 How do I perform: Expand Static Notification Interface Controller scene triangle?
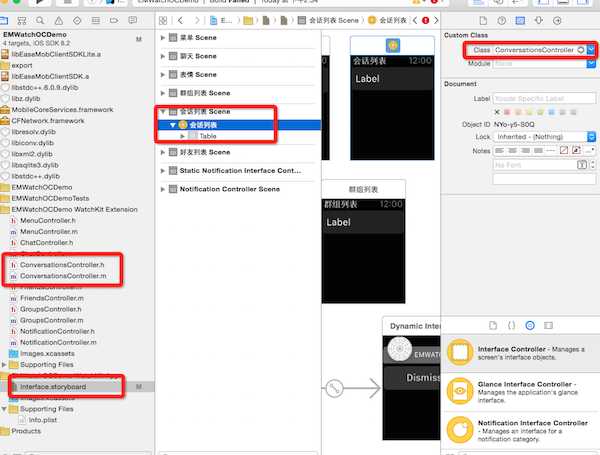point(163,171)
